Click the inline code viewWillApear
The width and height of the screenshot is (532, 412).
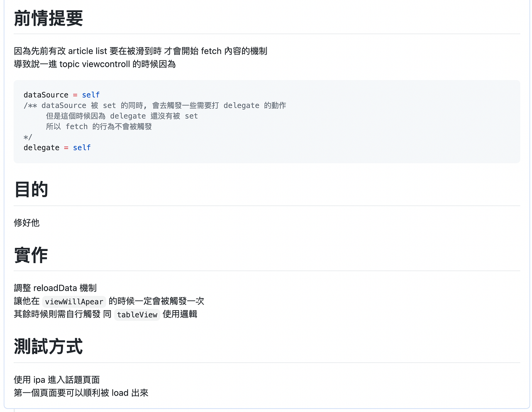pos(74,302)
